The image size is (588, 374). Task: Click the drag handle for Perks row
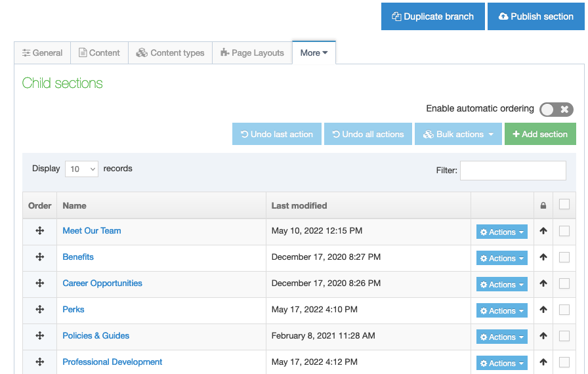pyautogui.click(x=39, y=310)
